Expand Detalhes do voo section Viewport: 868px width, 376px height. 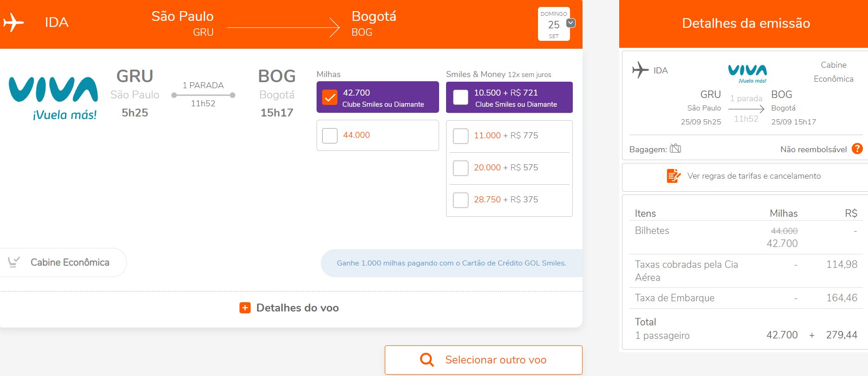(289, 308)
